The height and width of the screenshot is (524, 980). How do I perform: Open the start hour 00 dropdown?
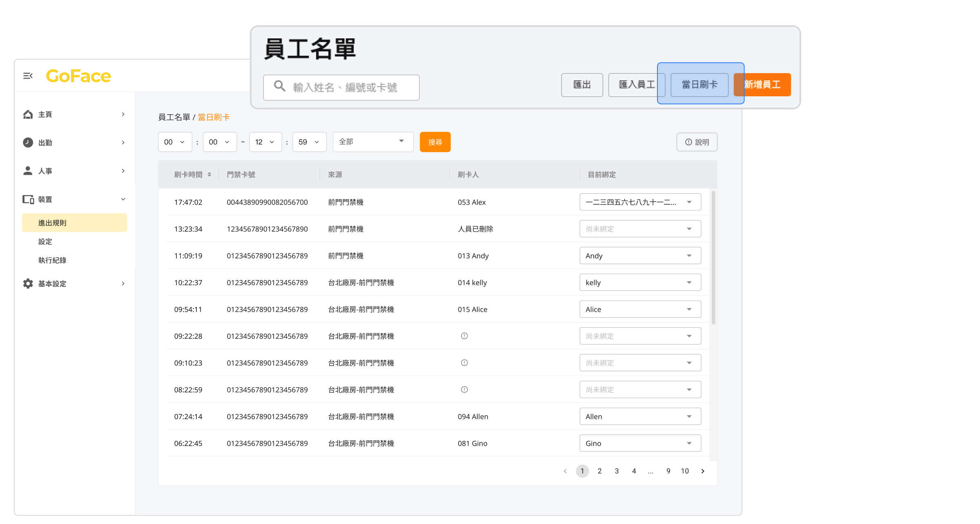click(x=175, y=142)
